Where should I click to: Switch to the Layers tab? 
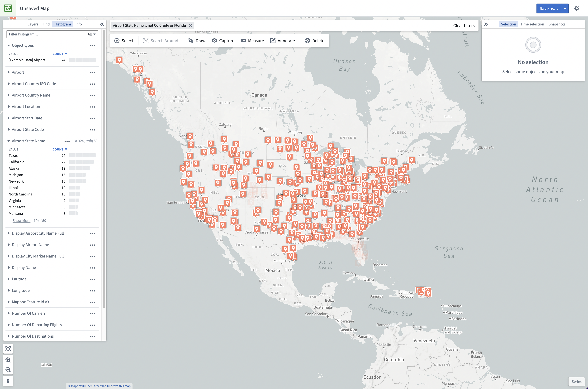(33, 24)
